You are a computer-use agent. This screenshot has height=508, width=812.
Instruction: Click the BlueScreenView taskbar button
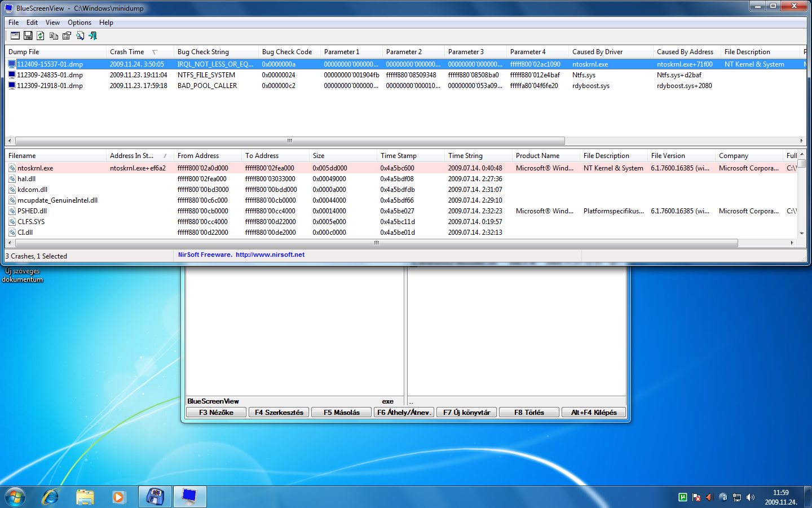[x=189, y=497]
